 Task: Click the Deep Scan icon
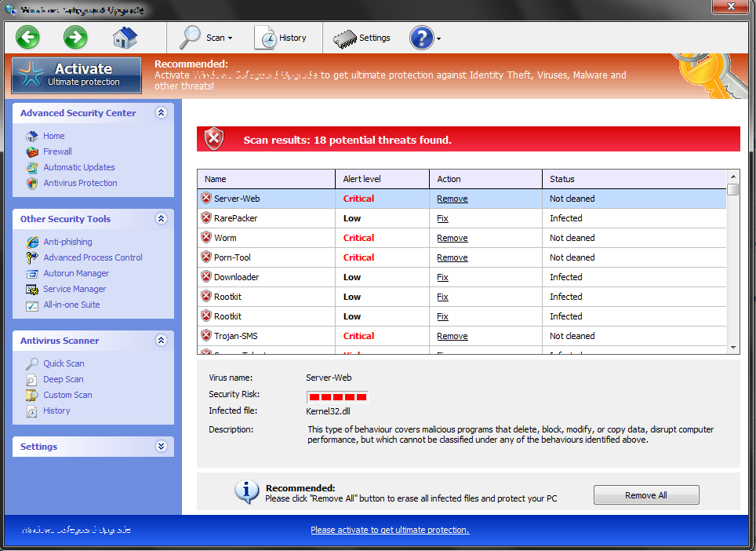31,380
